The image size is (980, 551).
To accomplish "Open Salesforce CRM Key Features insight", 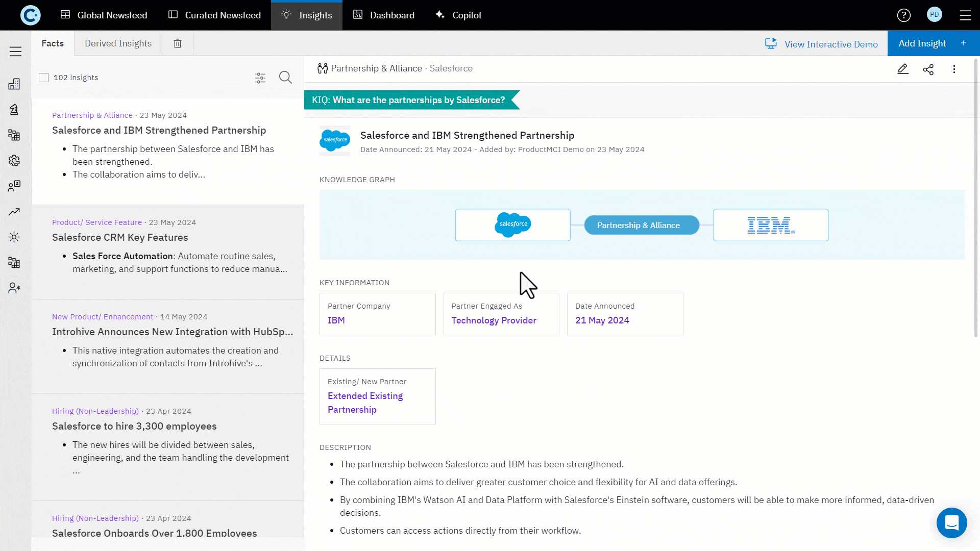I will (x=167, y=252).
